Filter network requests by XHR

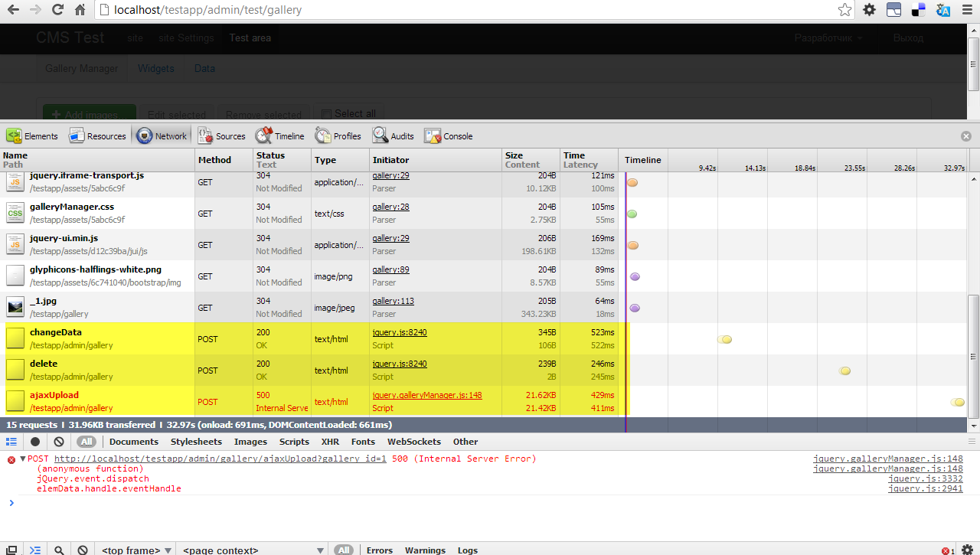coord(330,442)
